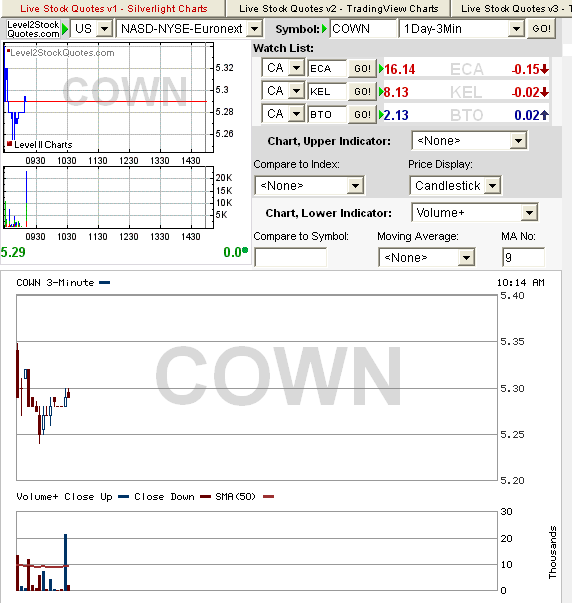Image resolution: width=572 pixels, height=603 pixels.
Task: Expand the NASD-NYSE-Euronext exchange dropdown
Action: (x=189, y=29)
